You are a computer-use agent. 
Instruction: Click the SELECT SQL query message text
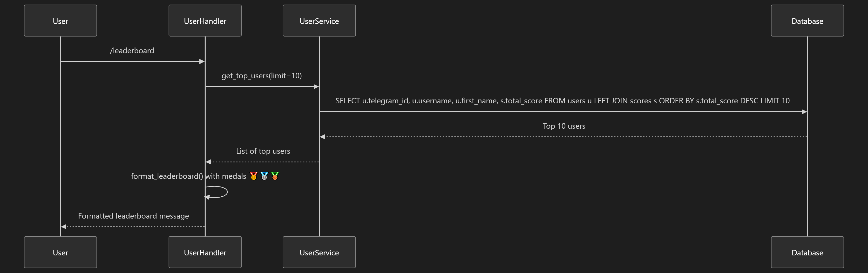coord(562,101)
